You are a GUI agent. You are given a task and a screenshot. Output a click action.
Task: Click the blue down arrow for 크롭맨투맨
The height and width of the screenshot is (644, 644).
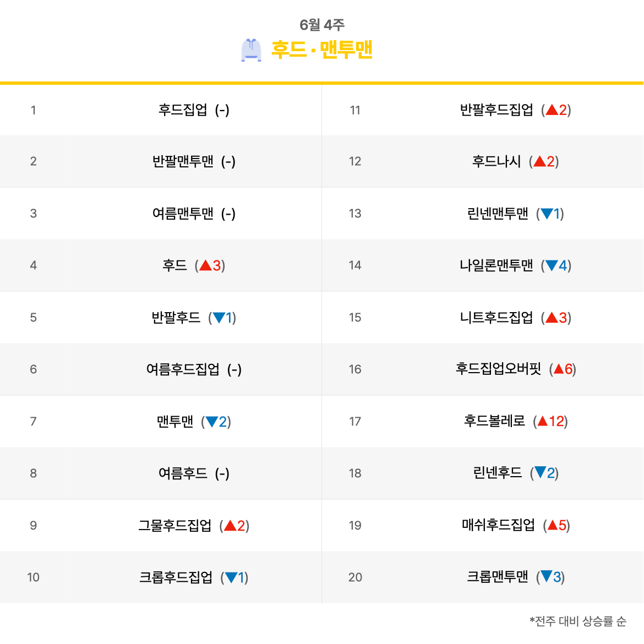546,577
